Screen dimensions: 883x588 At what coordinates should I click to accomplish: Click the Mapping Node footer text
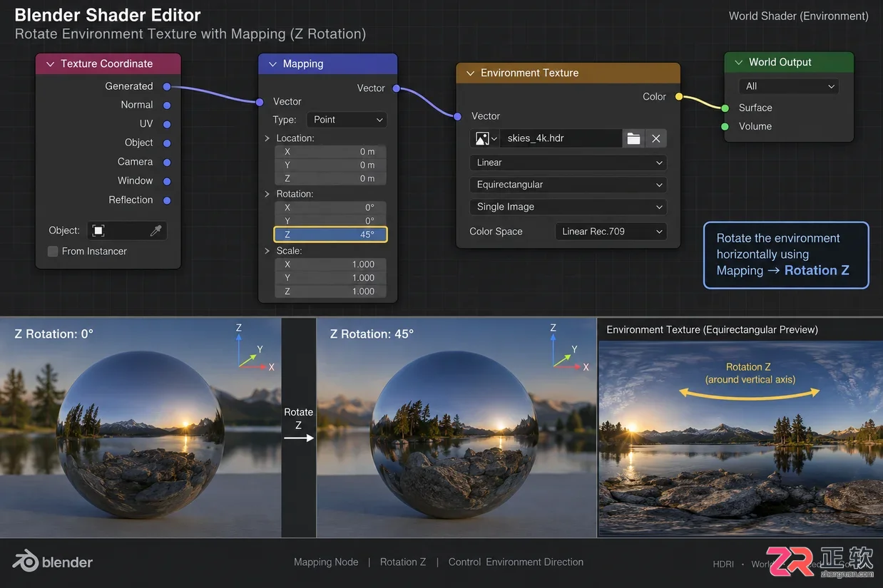(326, 562)
